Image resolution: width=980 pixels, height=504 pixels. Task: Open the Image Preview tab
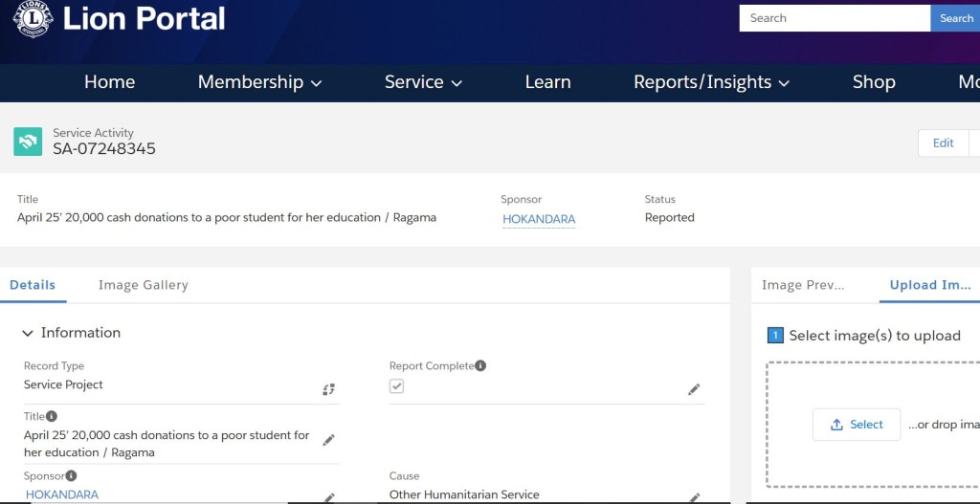pyautogui.click(x=803, y=285)
